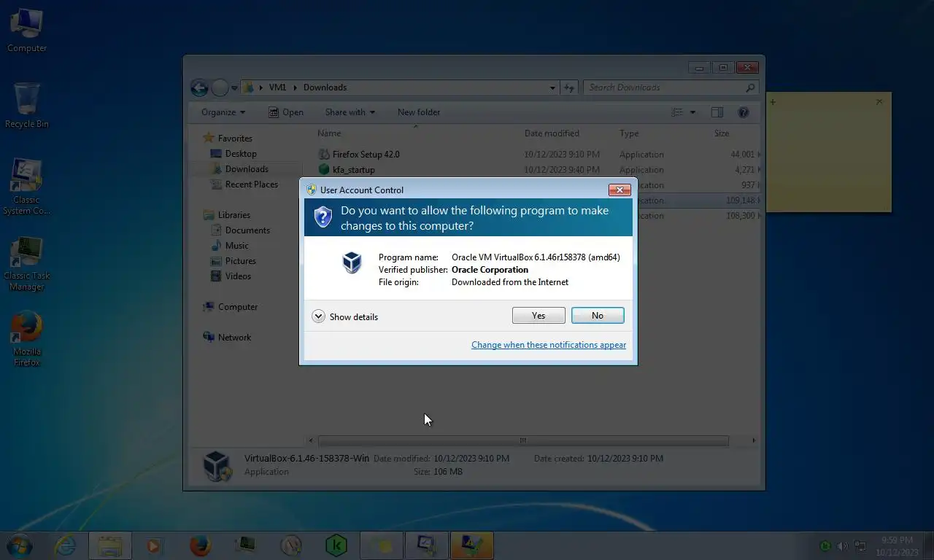Sort by Name column header
The height and width of the screenshot is (560, 934).
coord(329,133)
